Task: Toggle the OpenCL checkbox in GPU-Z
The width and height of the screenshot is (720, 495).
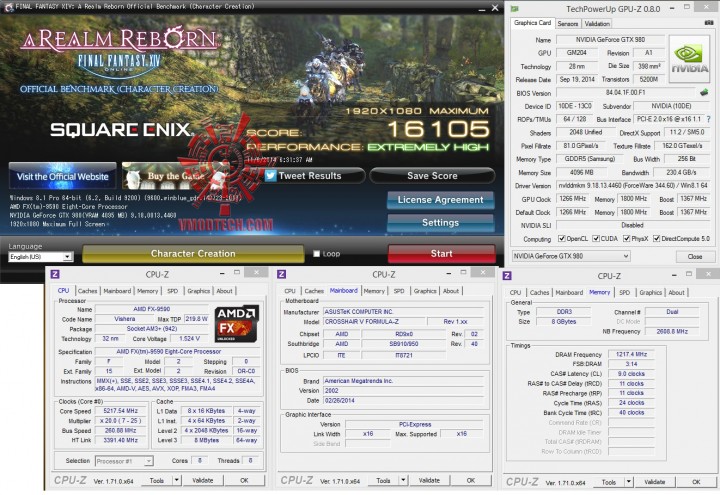Action: tap(561, 238)
